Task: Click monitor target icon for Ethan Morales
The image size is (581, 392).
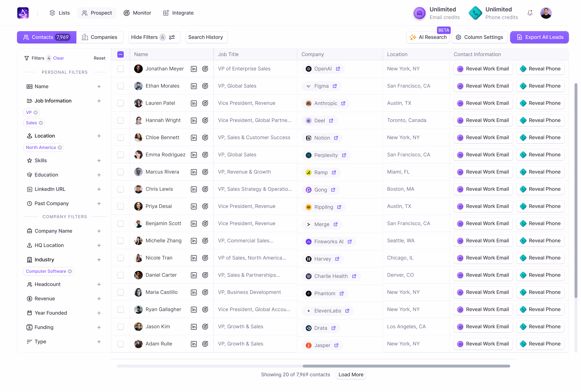Action: point(205,86)
